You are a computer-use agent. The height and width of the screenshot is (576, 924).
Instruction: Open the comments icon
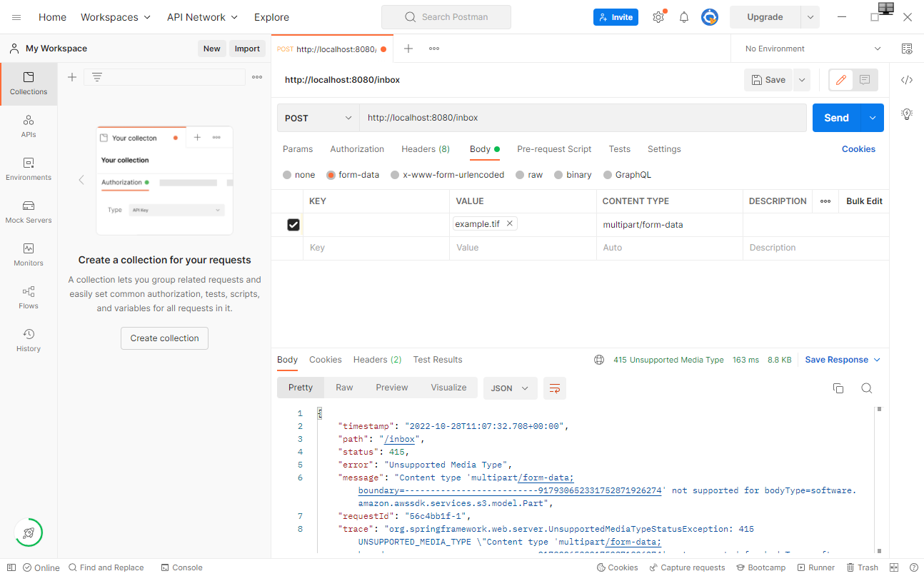tap(865, 80)
